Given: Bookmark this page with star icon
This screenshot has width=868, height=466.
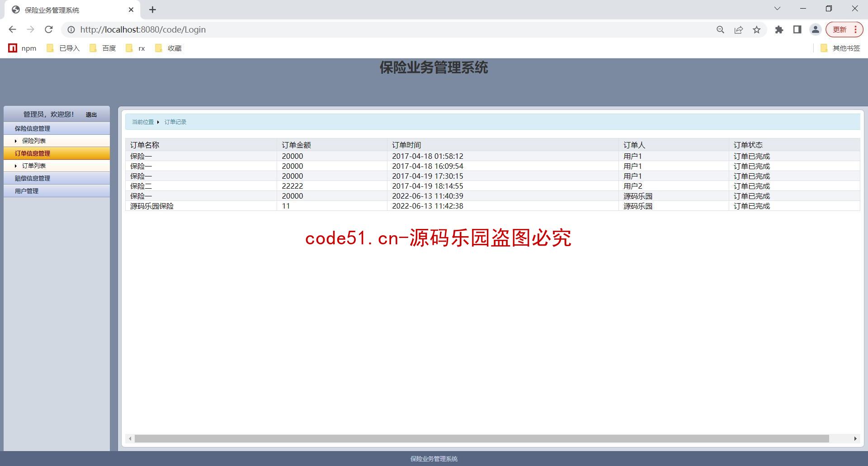Looking at the screenshot, I should pyautogui.click(x=757, y=29).
